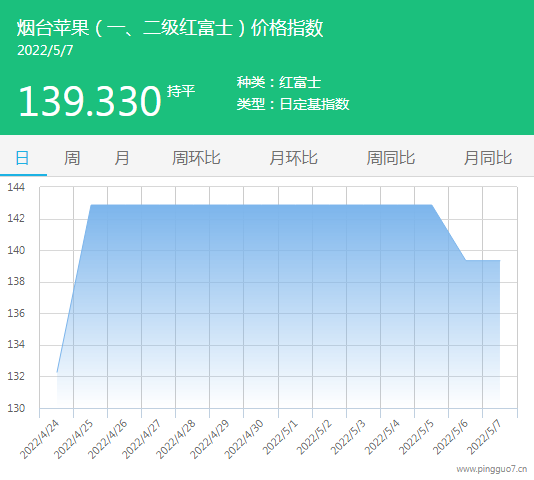Image resolution: width=534 pixels, height=480 pixels.
Task: Click the 2022/5/7 axis date label
Action: pyautogui.click(x=484, y=437)
